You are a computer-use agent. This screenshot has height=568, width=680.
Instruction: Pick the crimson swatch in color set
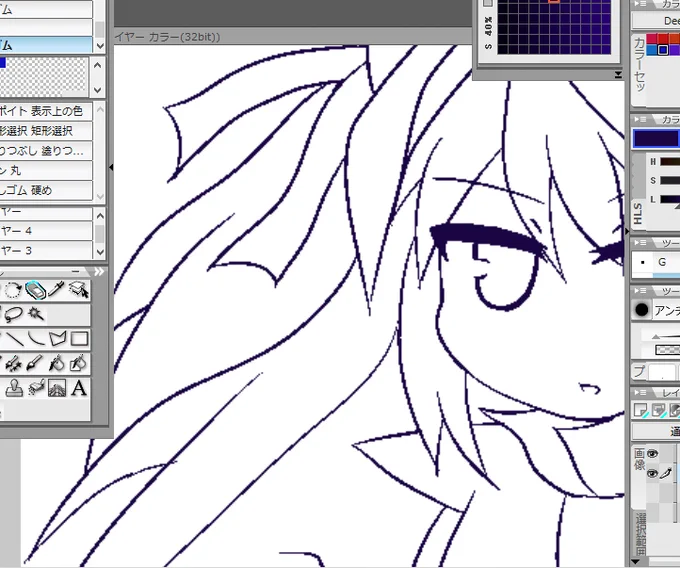pos(652,39)
